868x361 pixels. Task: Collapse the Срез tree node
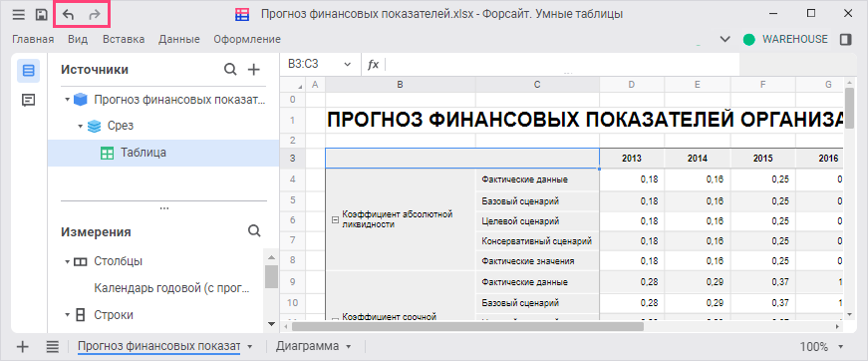tap(81, 127)
